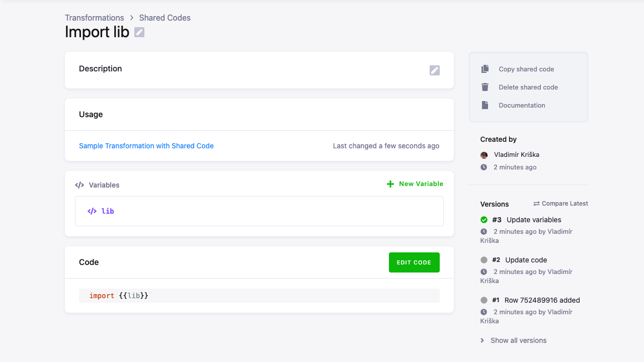Screen dimensions: 644x362
Task: Click the compare arrows icon next to Compare Latest
Action: pyautogui.click(x=536, y=203)
